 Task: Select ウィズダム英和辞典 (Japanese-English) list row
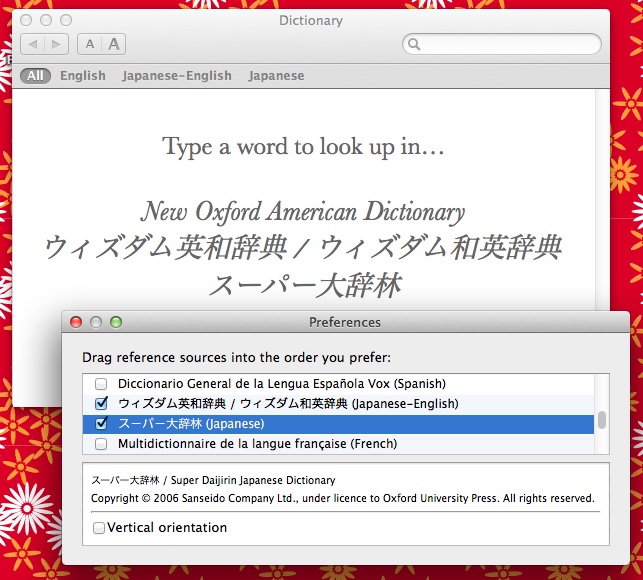pyautogui.click(x=338, y=404)
